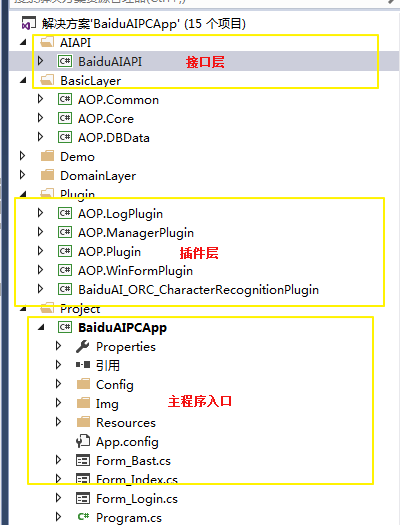400x525 pixels.
Task: Collapse the AIAPI folder
Action: 23,43
